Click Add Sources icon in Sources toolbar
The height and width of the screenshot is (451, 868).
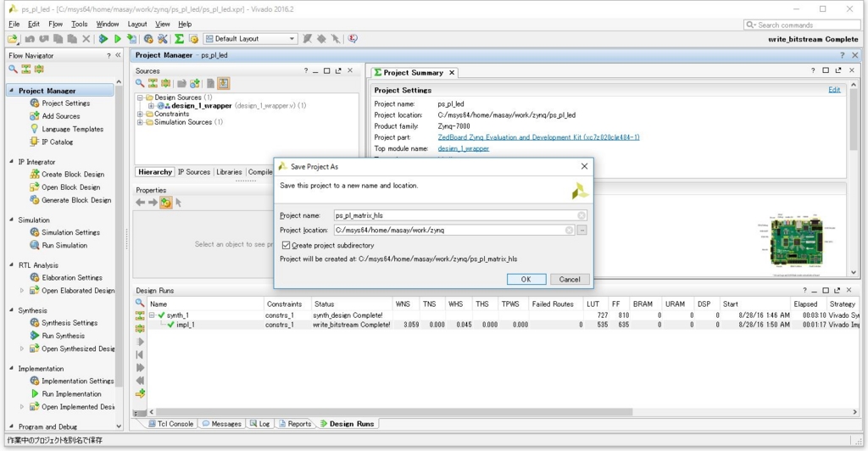click(x=195, y=84)
